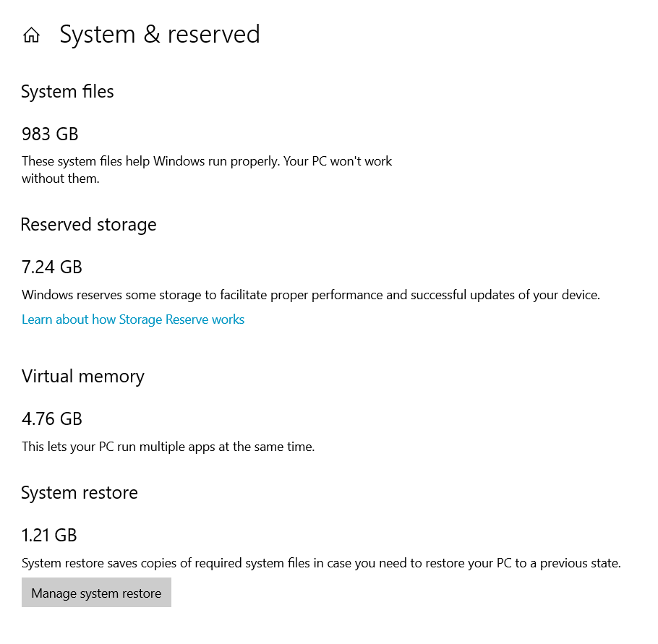This screenshot has width=658, height=644.
Task: Click the 4.76 GB virtual memory value
Action: pyautogui.click(x=52, y=418)
